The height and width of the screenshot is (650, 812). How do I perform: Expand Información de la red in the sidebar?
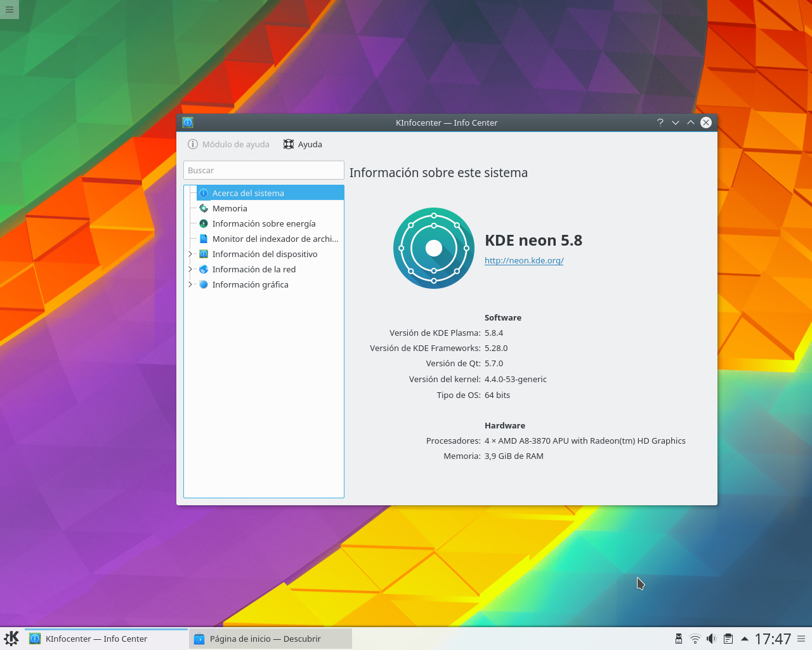tap(190, 269)
